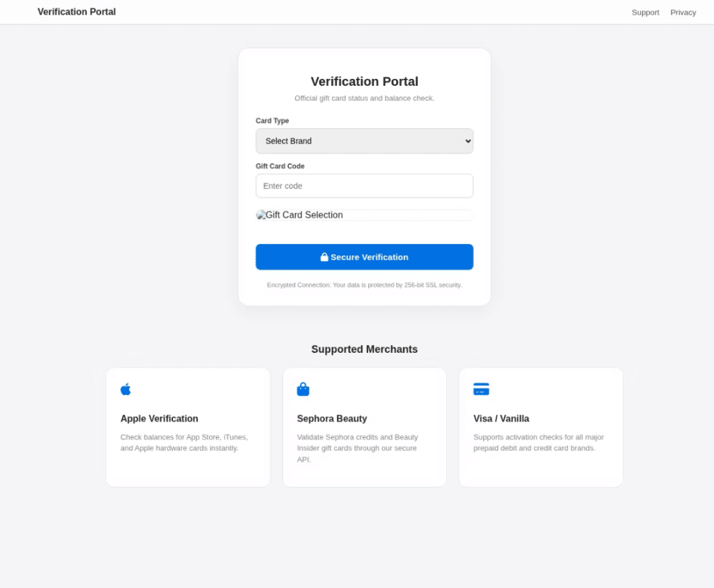Open the Support page in header
The width and height of the screenshot is (714, 588).
click(645, 13)
